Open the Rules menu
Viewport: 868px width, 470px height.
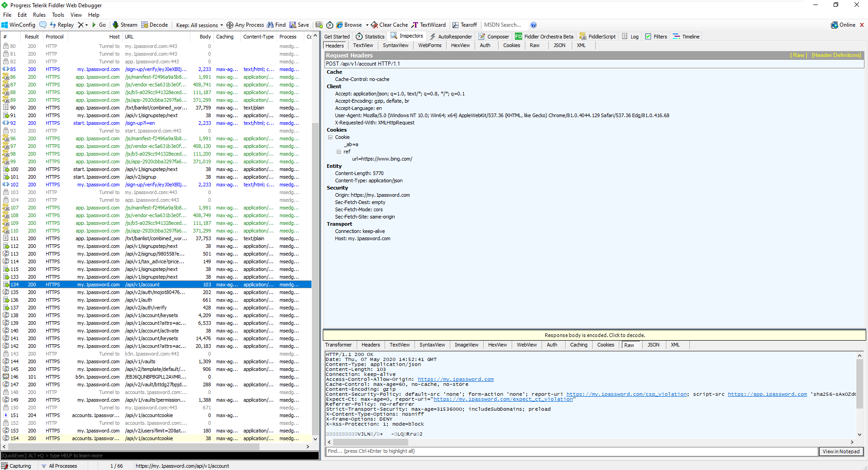pyautogui.click(x=39, y=15)
